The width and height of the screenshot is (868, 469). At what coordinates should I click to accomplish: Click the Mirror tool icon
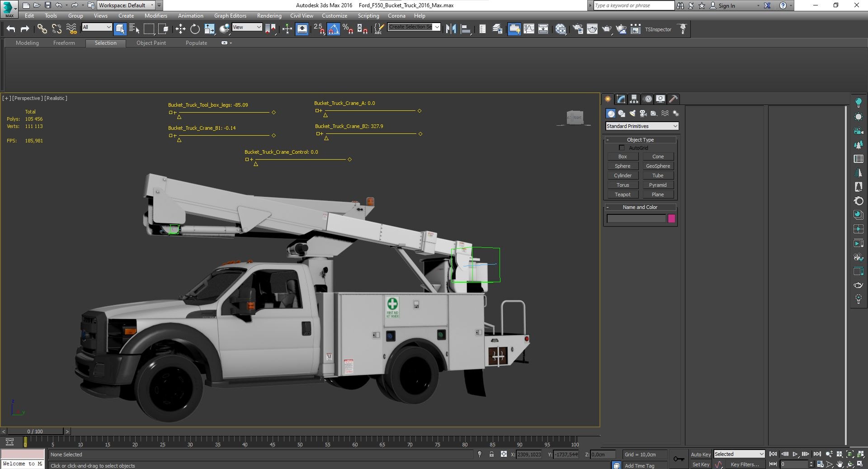pos(451,29)
